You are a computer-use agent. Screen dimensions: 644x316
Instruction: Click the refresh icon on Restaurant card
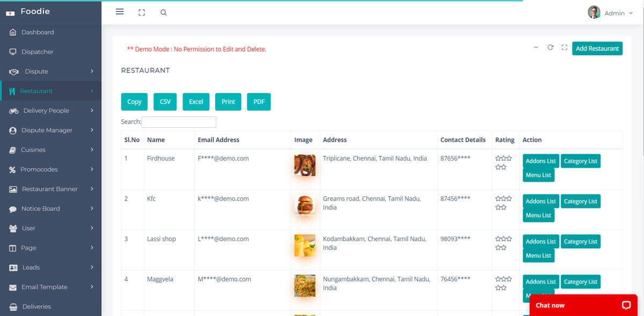click(x=550, y=48)
